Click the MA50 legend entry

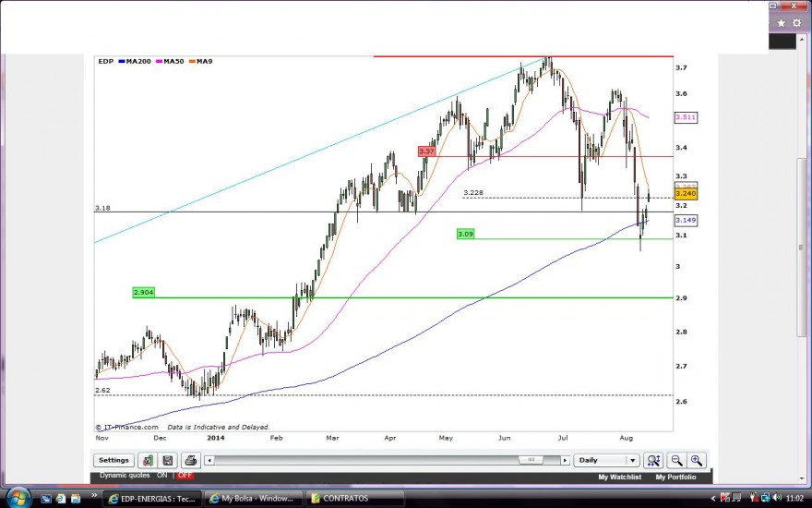170,61
